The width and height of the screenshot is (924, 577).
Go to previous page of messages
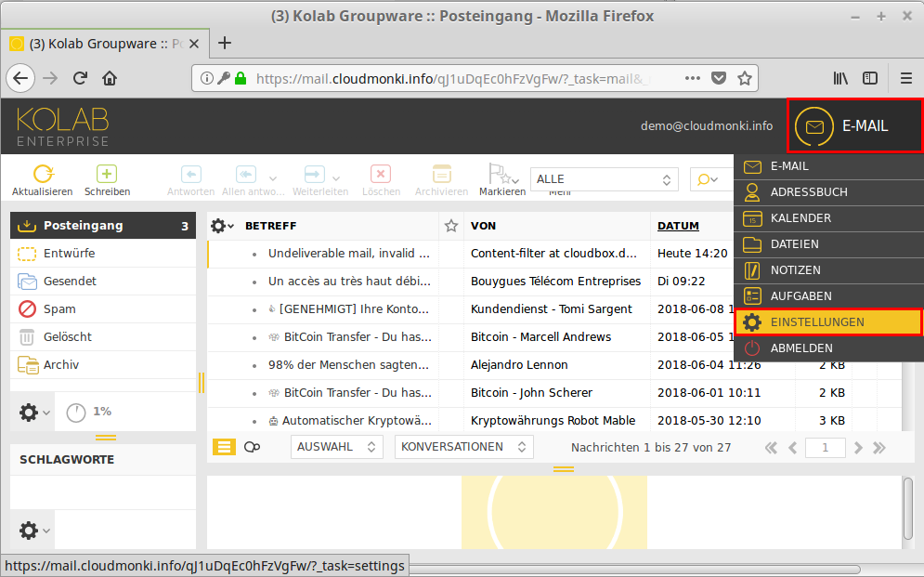793,448
